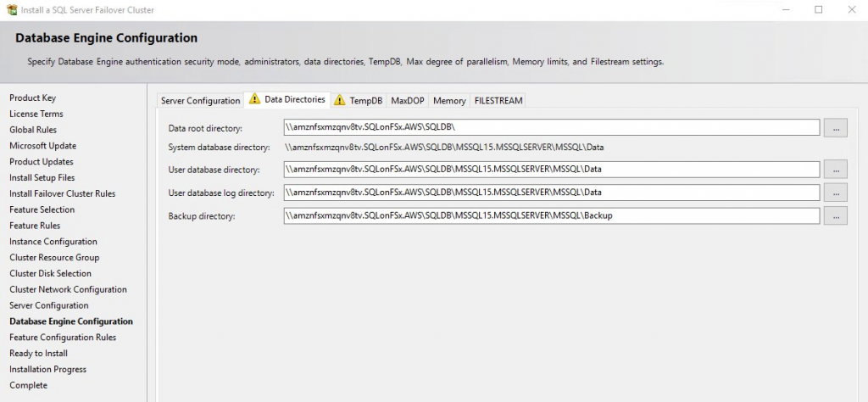Click the warning icon on TempDB tab

[x=339, y=100]
